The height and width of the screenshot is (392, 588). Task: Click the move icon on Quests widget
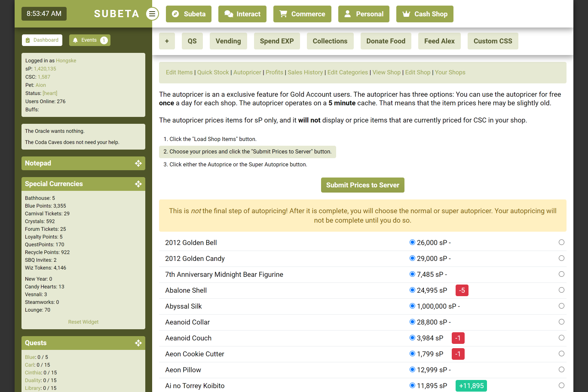coord(138,343)
